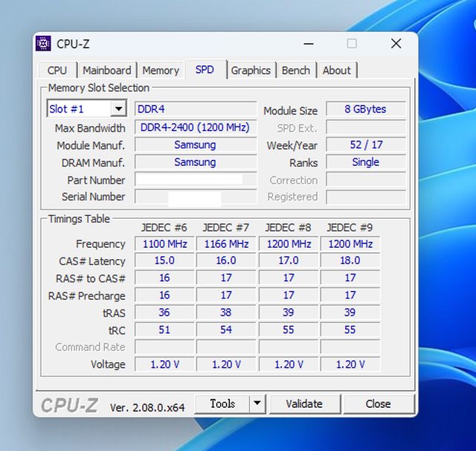The image size is (476, 451).
Task: Click the JEDEC #6 frequency 1100 MHz cell
Action: click(x=164, y=244)
